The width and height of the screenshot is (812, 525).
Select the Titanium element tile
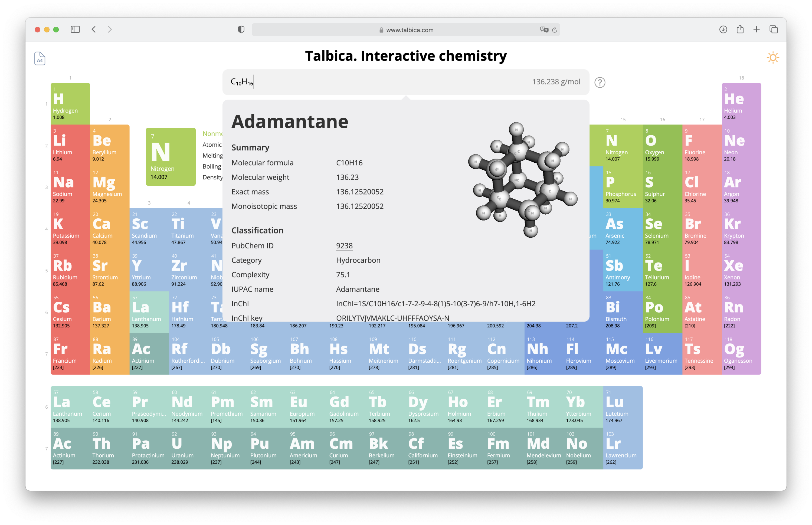(188, 229)
